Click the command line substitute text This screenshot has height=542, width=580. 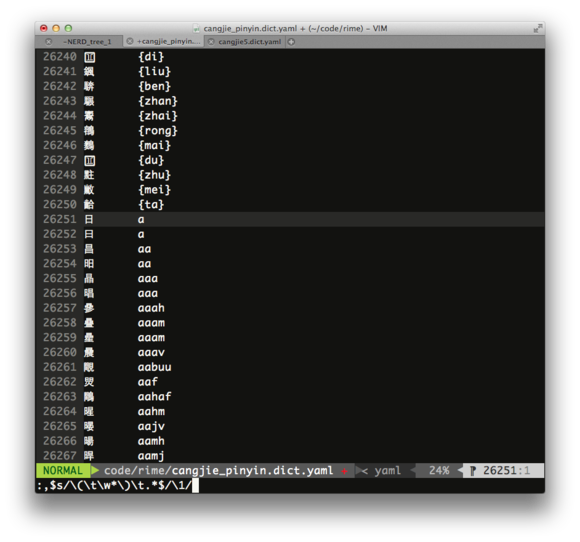(114, 485)
